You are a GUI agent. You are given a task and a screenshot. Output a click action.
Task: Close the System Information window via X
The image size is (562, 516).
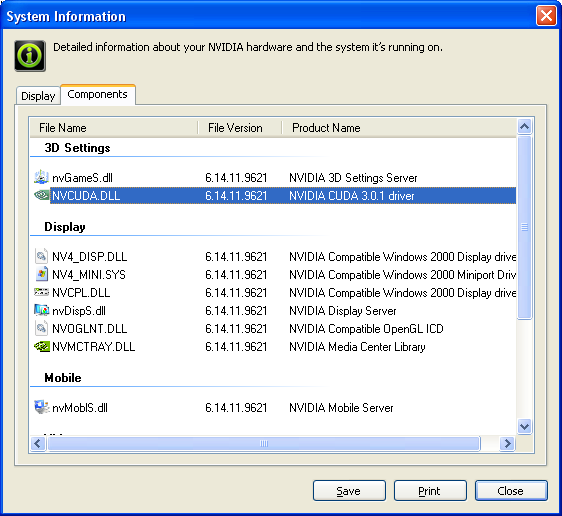(x=546, y=16)
